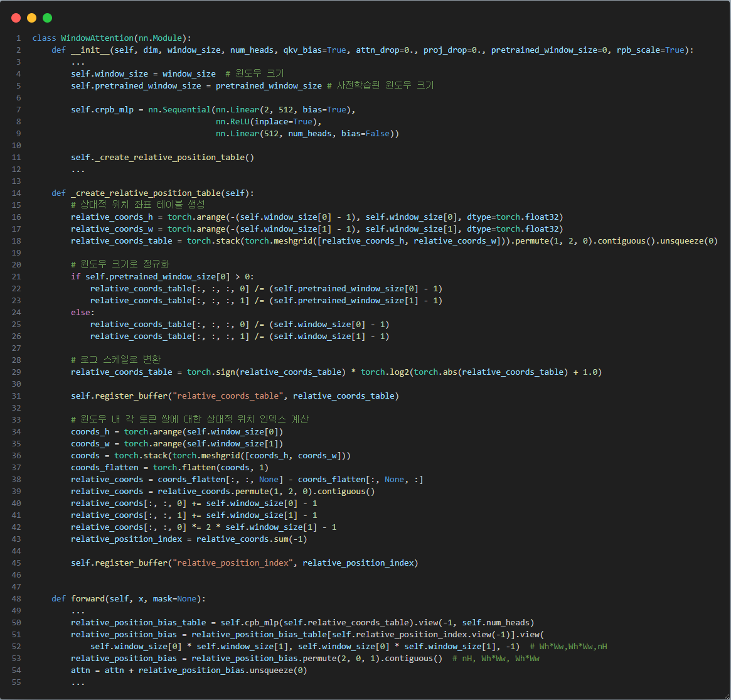Click line number 14 in the gutter
Image resolution: width=731 pixels, height=700 pixels.
(x=16, y=193)
